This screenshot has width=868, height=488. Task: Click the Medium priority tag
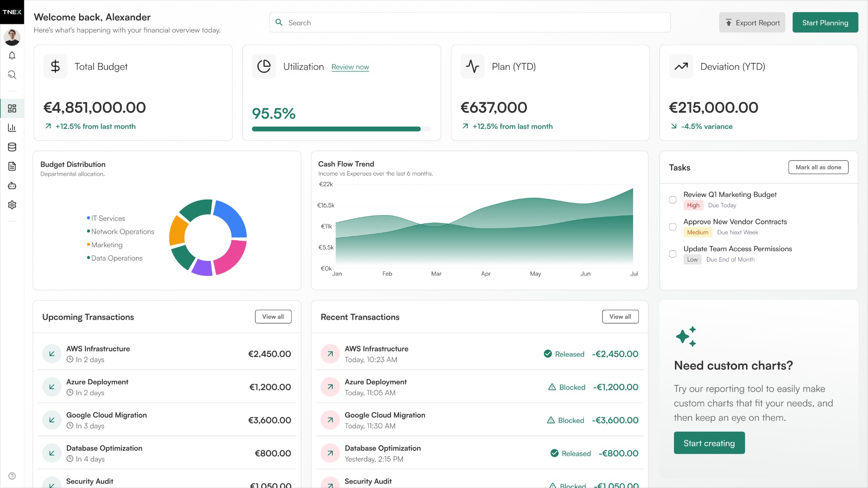tap(697, 232)
